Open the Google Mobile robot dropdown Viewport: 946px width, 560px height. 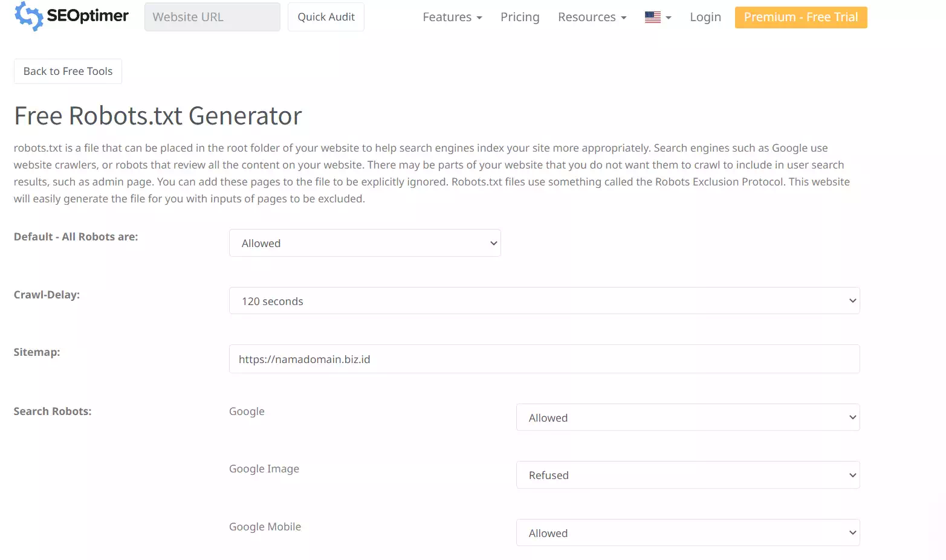click(688, 533)
